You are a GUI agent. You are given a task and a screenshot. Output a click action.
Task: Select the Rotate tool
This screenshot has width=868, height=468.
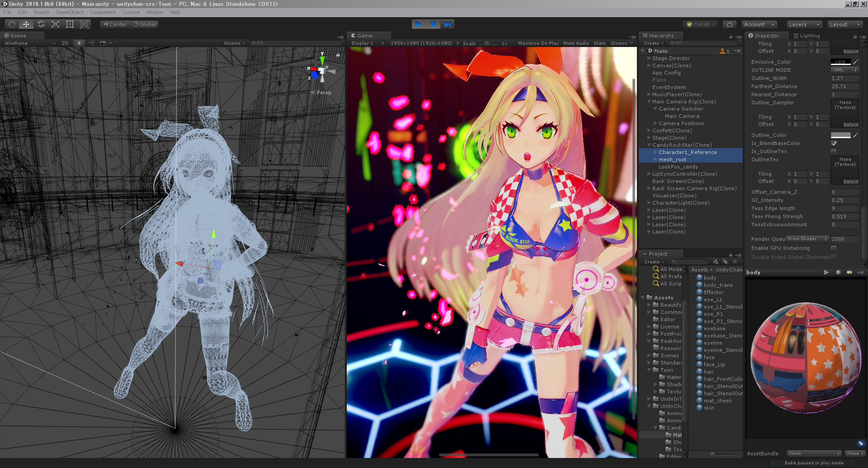coord(41,24)
